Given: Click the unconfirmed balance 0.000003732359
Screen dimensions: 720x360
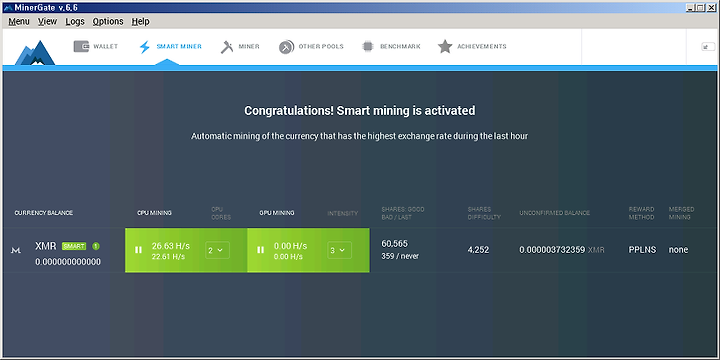Looking at the screenshot, I should [552, 250].
